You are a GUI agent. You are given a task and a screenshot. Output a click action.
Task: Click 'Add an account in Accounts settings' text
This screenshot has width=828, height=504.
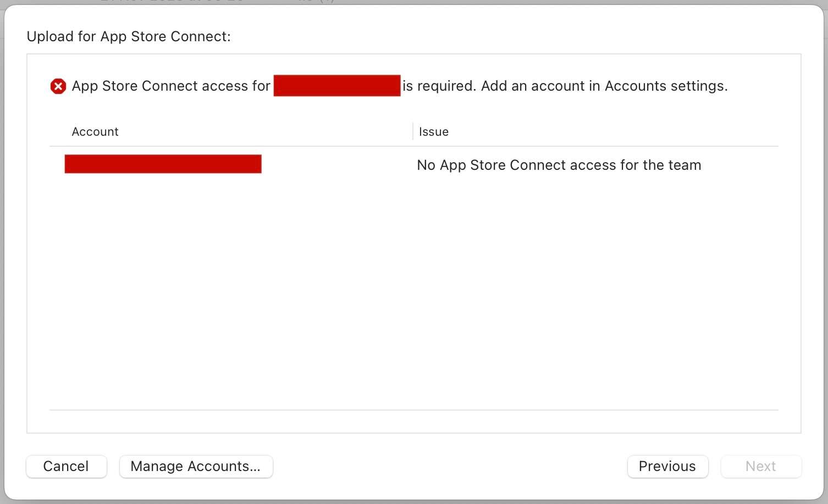[x=604, y=86]
